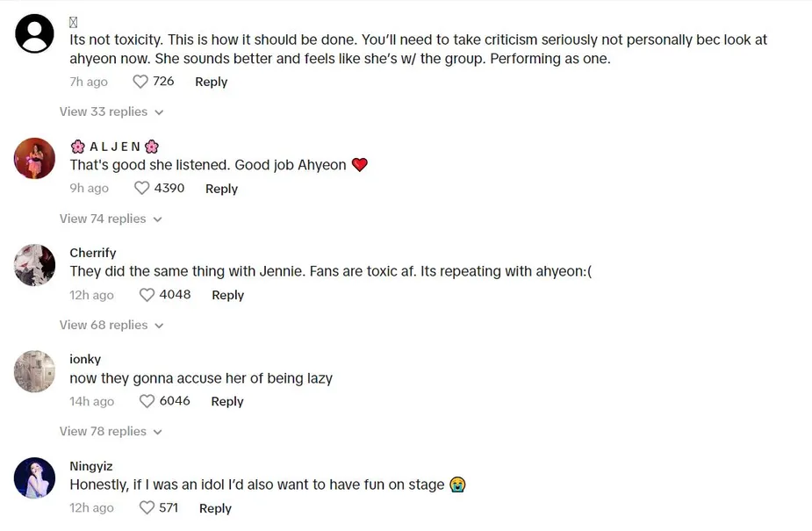
Task: Reply to ALJEN's comment
Action: (221, 189)
